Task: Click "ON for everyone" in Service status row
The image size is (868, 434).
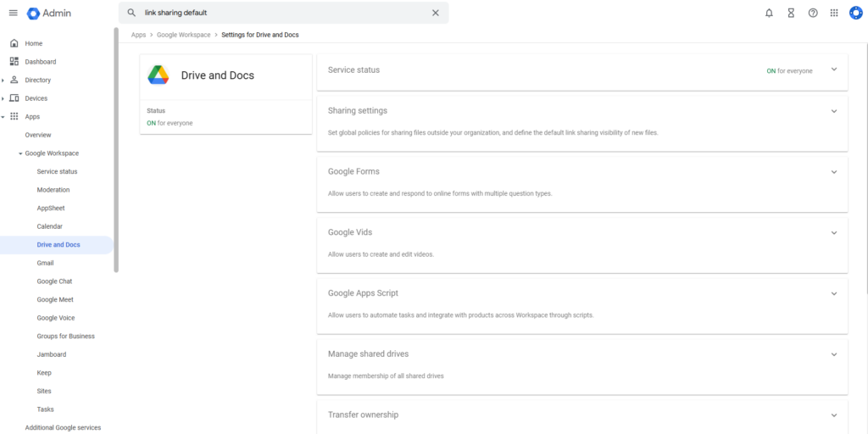Action: click(789, 71)
